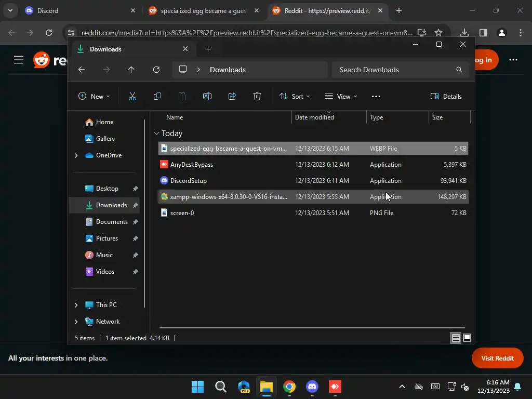The height and width of the screenshot is (399, 532).
Task: Click the Paste icon in Explorer toolbar
Action: pyautogui.click(x=182, y=96)
